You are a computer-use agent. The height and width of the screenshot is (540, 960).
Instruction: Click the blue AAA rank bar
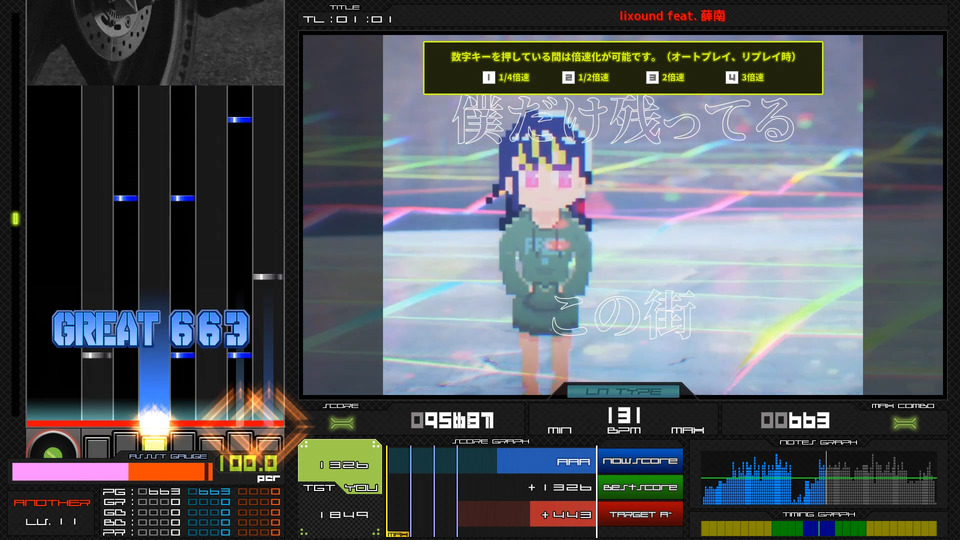[547, 461]
